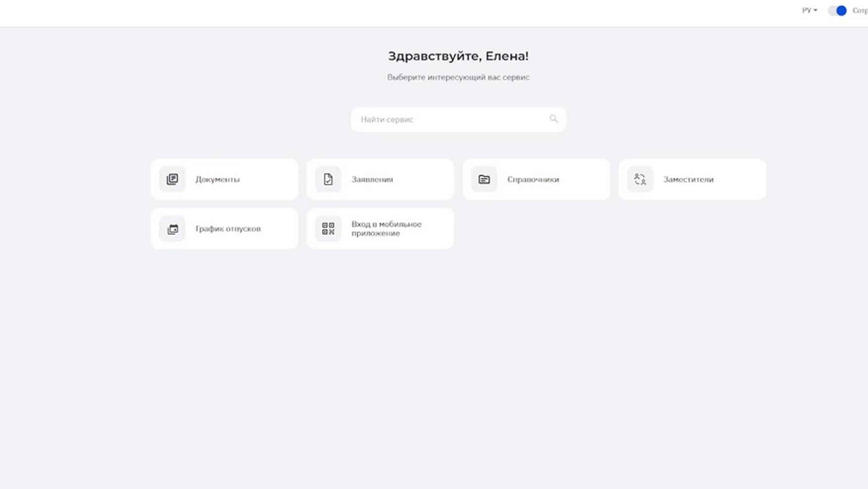
Task: Toggle the blue switch in the header
Action: pyautogui.click(x=837, y=10)
